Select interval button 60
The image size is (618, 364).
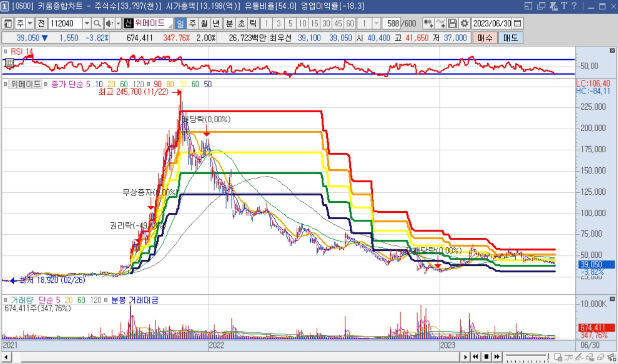tap(350, 24)
